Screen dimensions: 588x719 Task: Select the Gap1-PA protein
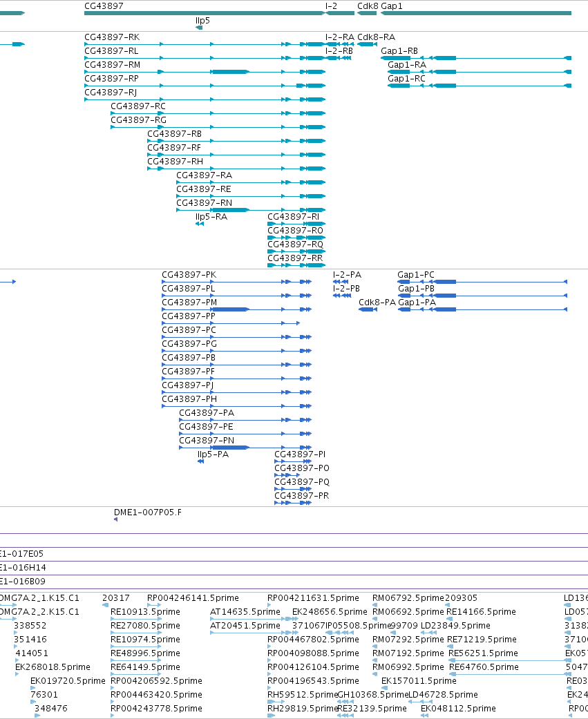tap(482, 309)
